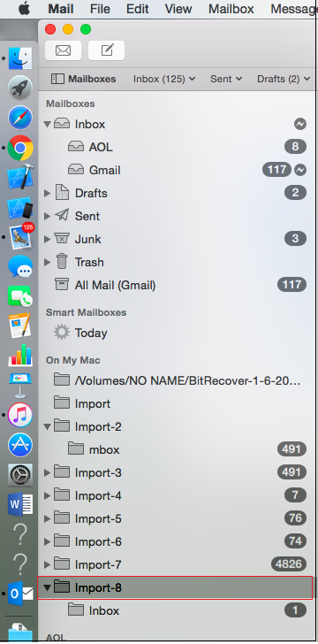Collapse the Import-8 folder triangle
This screenshot has height=644, width=318.
47,587
